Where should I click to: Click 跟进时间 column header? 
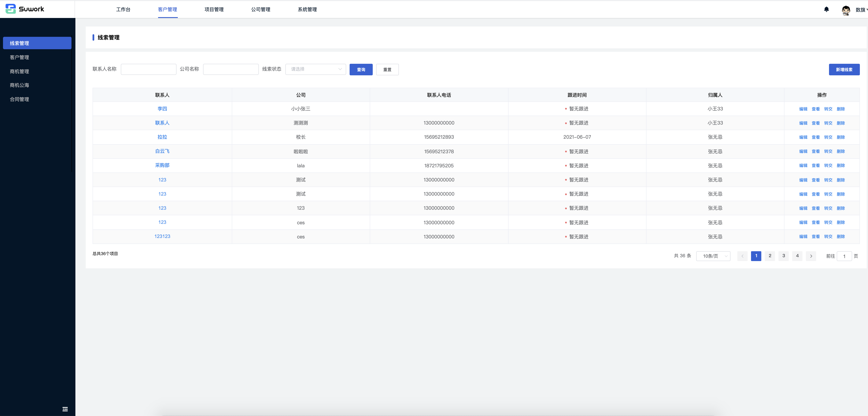(x=577, y=95)
